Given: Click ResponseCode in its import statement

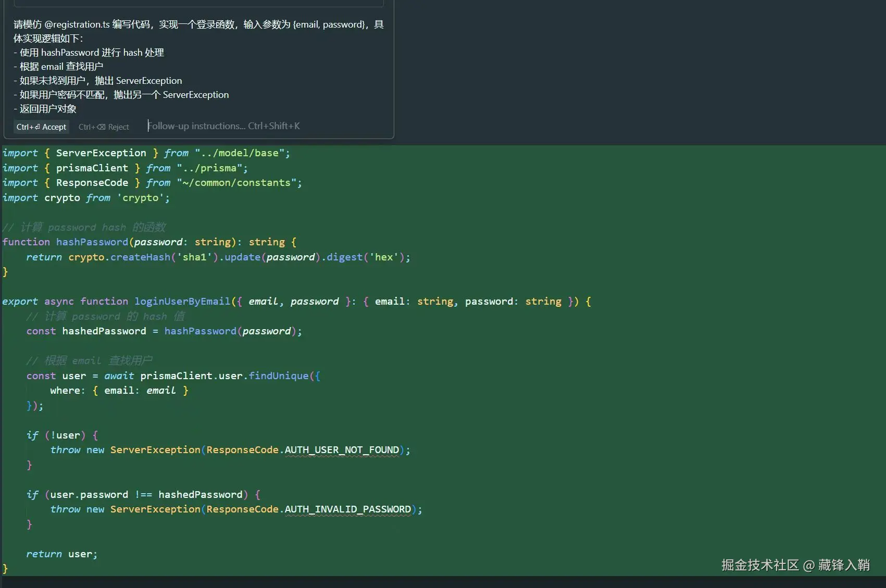Looking at the screenshot, I should click(x=92, y=182).
